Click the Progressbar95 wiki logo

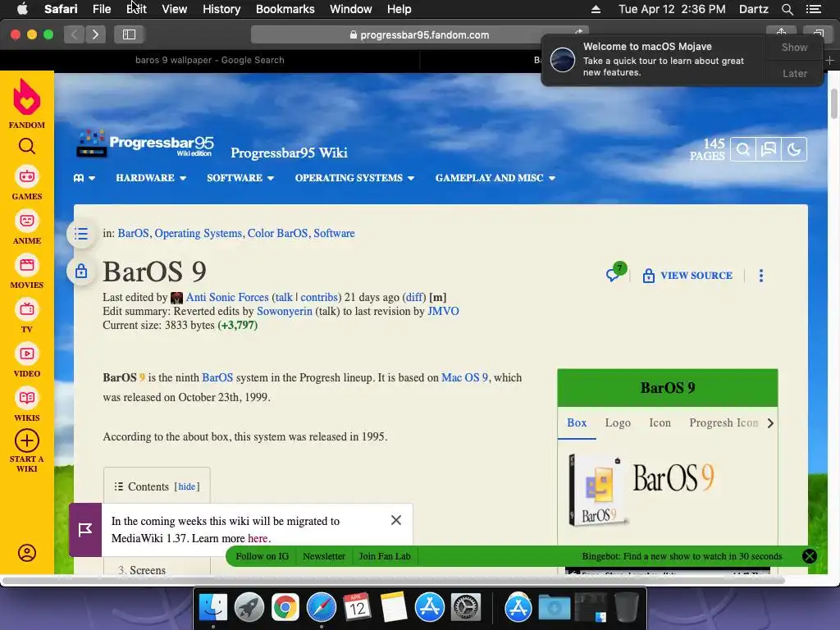(144, 144)
